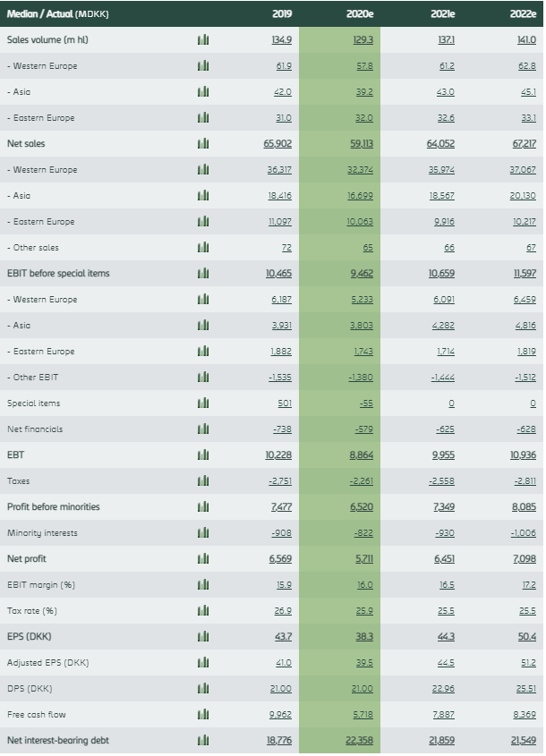Viewport: 546px width, 756px height.
Task: Open the chart icon for Sales volume
Action: (202, 40)
